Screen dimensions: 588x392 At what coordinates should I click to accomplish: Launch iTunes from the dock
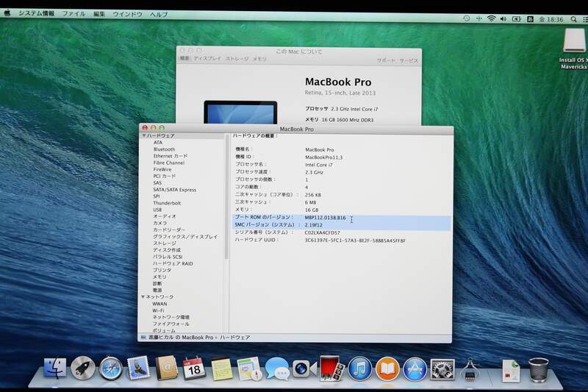tap(359, 368)
